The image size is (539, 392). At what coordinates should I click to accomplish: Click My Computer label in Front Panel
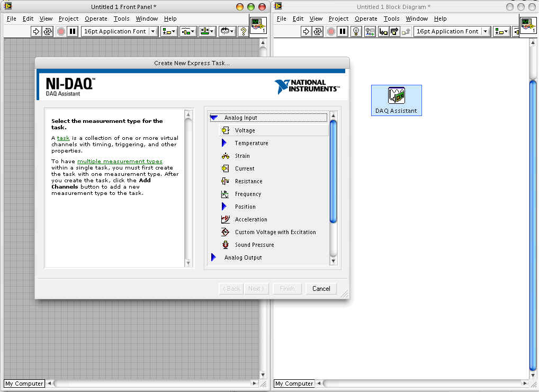coord(24,384)
